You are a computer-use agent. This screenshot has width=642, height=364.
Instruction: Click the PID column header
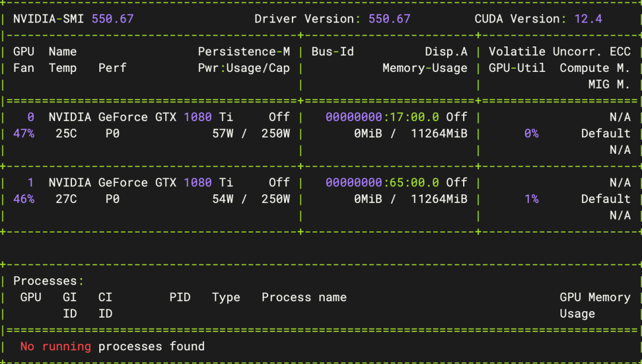(180, 297)
